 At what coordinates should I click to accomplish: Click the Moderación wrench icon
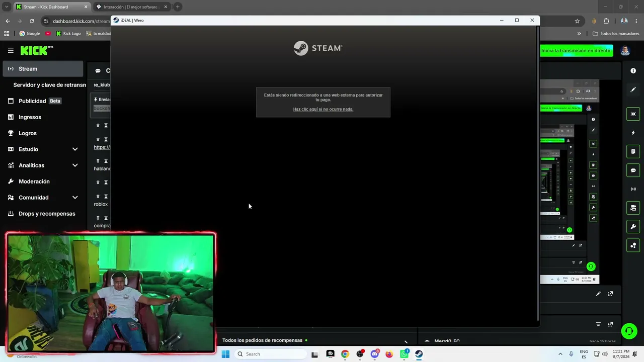(11, 182)
